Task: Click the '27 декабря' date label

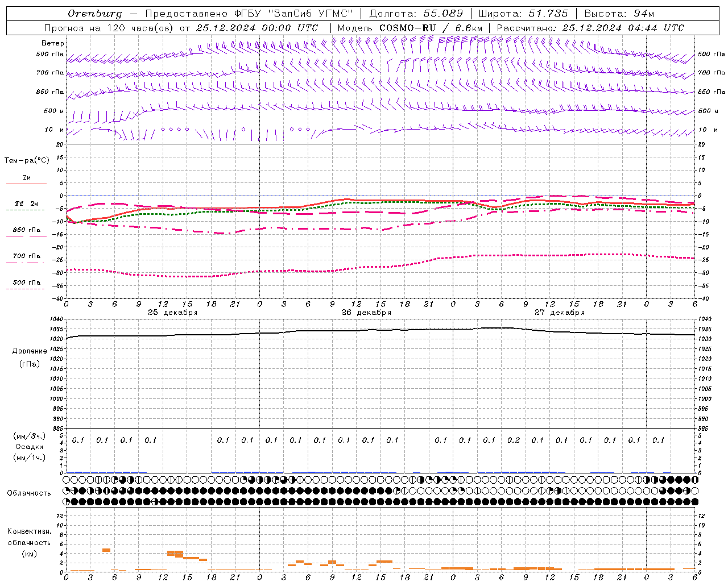Action: pyautogui.click(x=559, y=313)
